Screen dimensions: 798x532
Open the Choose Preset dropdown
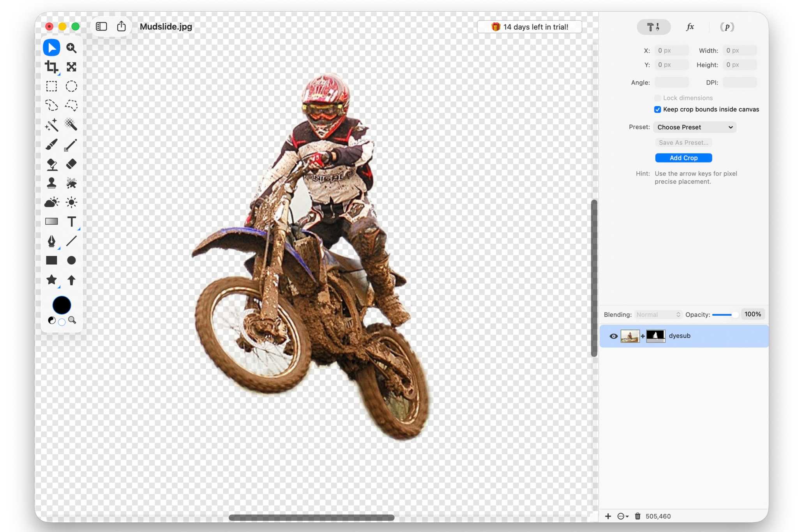tap(694, 127)
